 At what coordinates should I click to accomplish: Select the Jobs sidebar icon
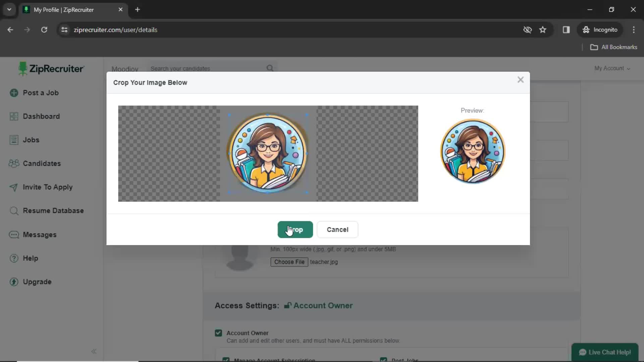(x=13, y=140)
